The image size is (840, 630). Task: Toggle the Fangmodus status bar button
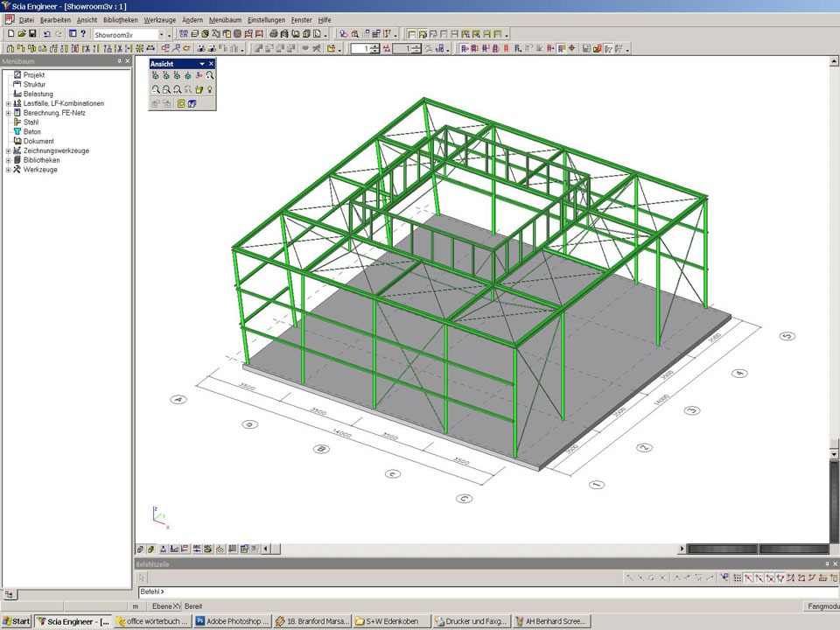821,606
